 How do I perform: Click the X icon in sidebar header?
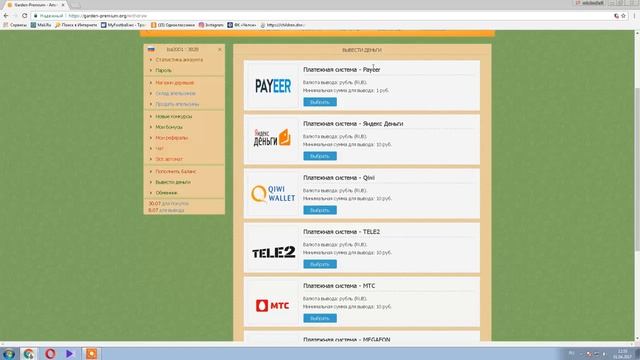(x=220, y=49)
